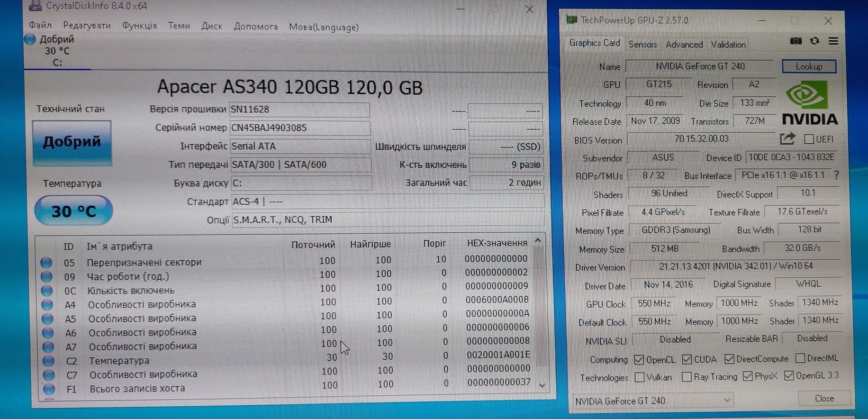Screen dimensions: 868x419
Task: Click the attribute list scroll-down arrow
Action: click(x=542, y=385)
